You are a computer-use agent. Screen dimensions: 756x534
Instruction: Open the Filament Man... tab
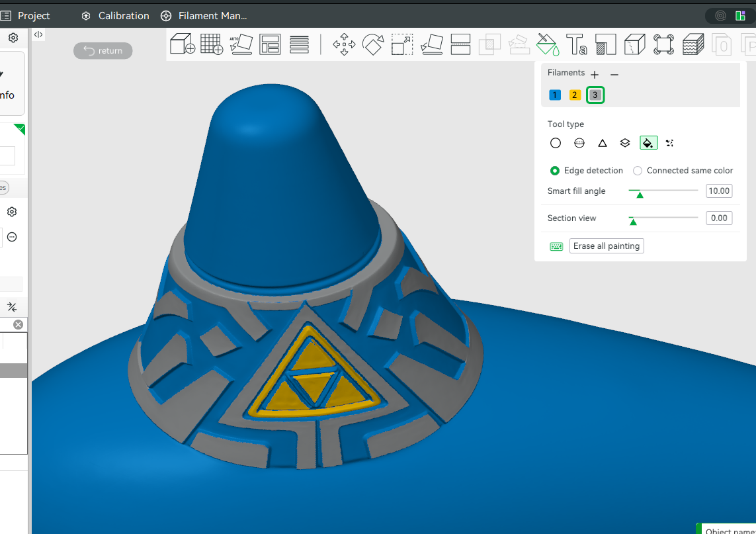click(204, 16)
